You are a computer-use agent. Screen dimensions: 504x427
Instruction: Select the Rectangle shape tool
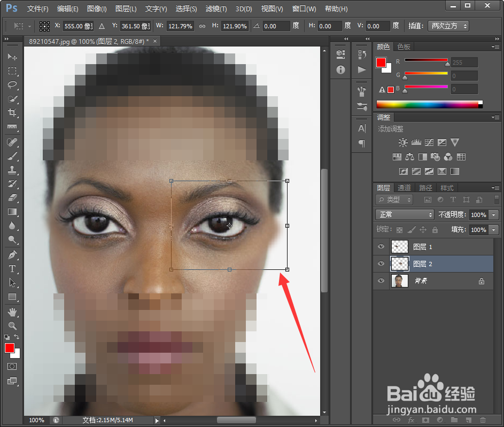pos(12,297)
